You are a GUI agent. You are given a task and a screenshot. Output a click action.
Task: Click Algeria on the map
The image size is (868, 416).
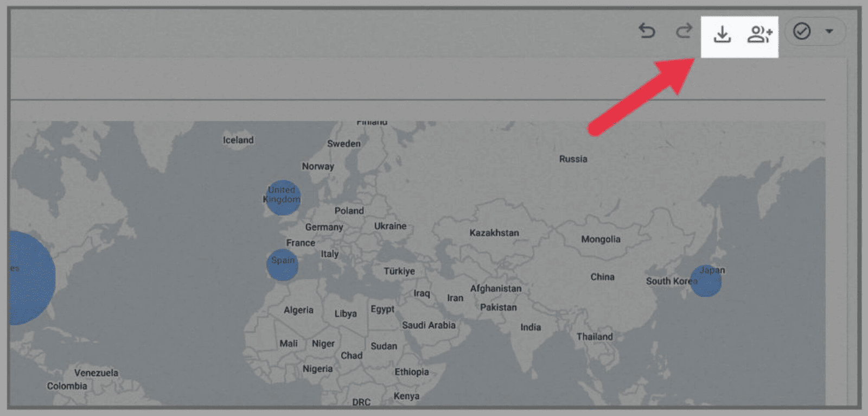click(298, 310)
